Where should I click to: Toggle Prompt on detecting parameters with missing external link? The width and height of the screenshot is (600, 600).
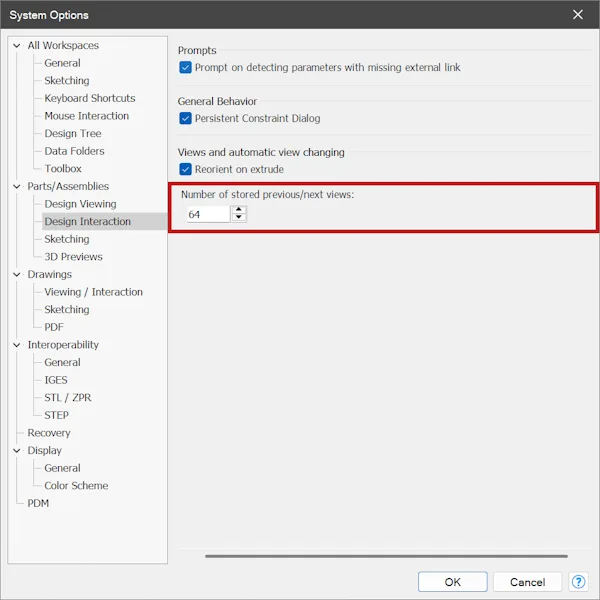(185, 67)
